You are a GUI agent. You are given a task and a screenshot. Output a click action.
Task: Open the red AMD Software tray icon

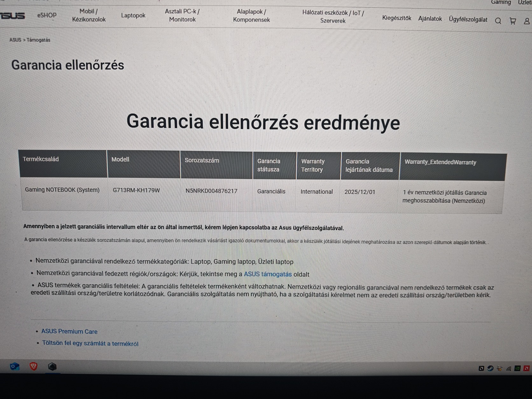click(x=527, y=368)
